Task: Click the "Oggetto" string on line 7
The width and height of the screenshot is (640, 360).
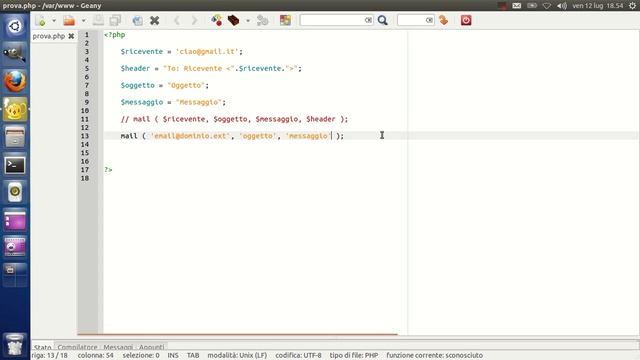Action: pyautogui.click(x=186, y=85)
